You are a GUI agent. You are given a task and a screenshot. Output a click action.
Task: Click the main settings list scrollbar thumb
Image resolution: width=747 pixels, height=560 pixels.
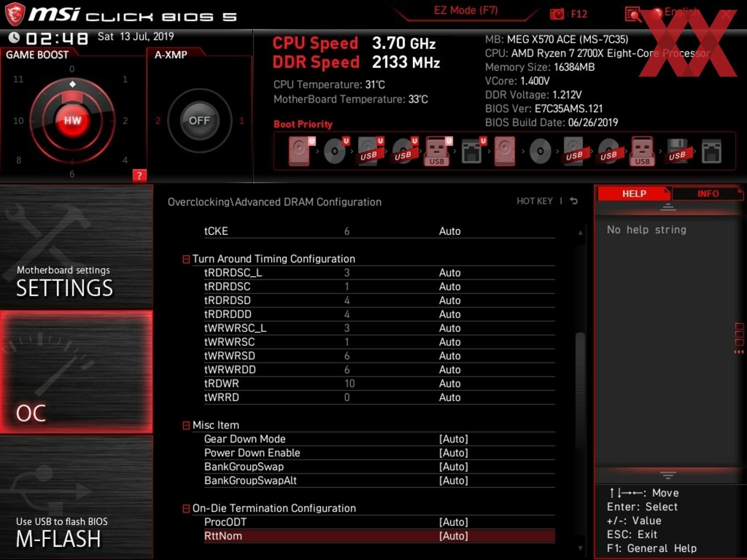pyautogui.click(x=580, y=390)
